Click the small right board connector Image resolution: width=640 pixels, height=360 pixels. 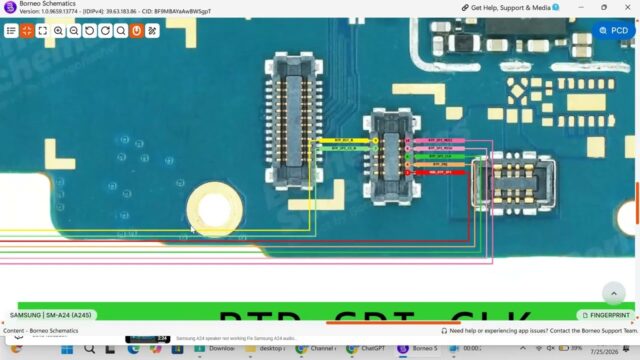(x=513, y=183)
